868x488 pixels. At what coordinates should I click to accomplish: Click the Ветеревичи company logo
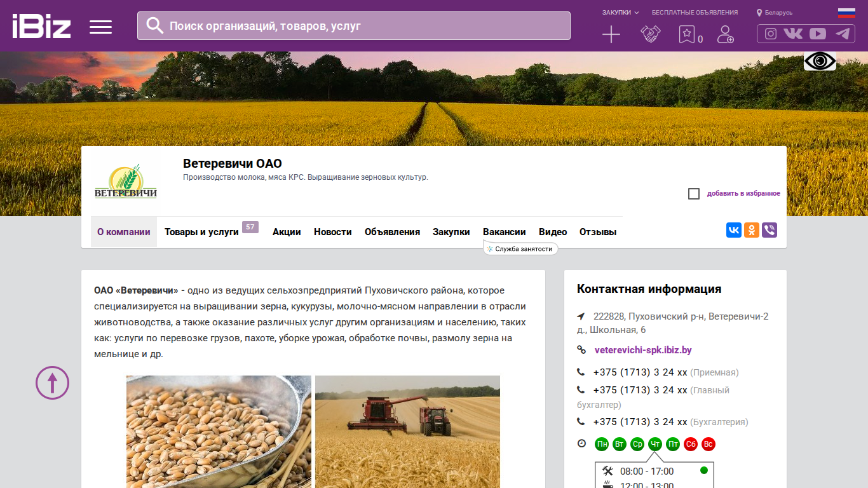(x=126, y=182)
